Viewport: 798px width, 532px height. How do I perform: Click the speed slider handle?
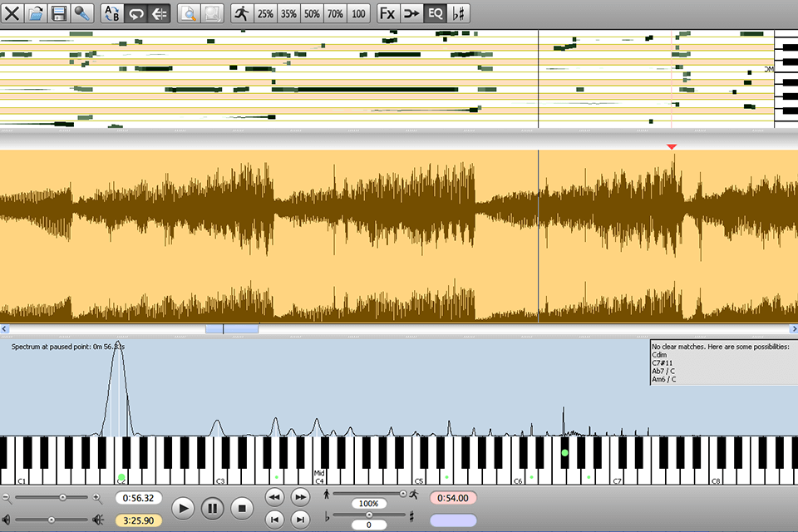pos(403,493)
